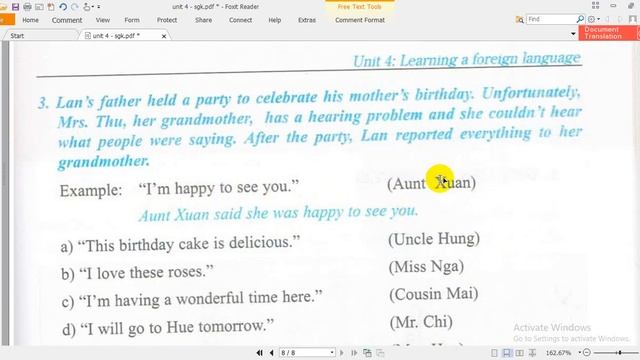The image size is (640, 360).
Task: Open the Help ribbon tab
Action: pos(275,20)
